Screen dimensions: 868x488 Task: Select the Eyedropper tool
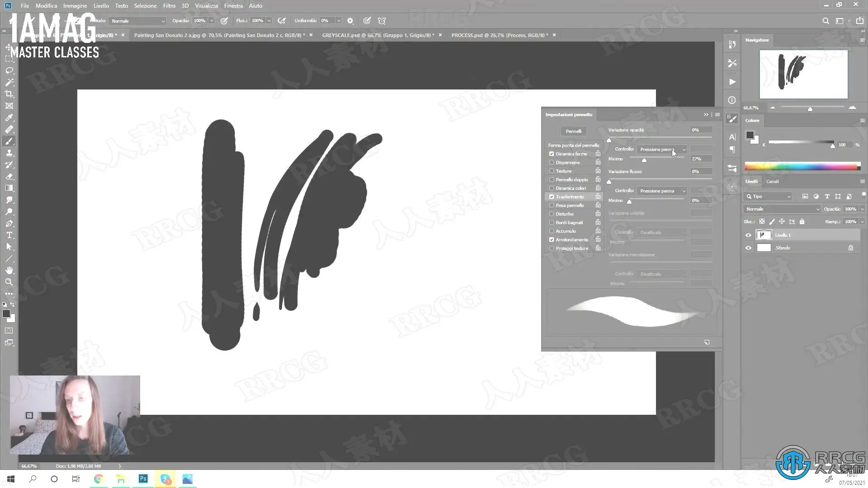coord(9,118)
